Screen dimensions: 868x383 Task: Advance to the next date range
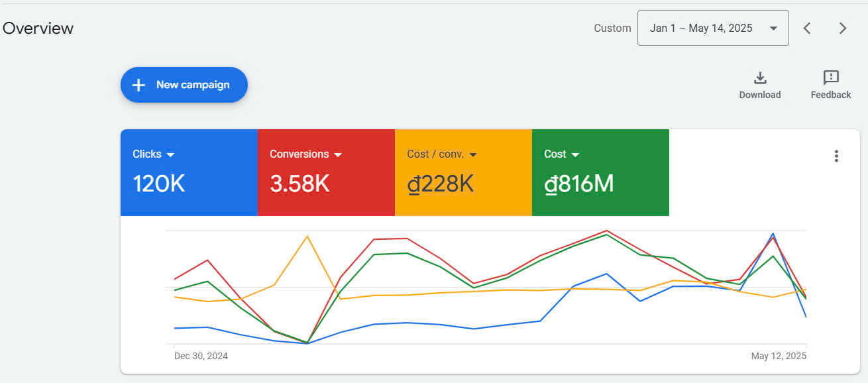pos(843,28)
